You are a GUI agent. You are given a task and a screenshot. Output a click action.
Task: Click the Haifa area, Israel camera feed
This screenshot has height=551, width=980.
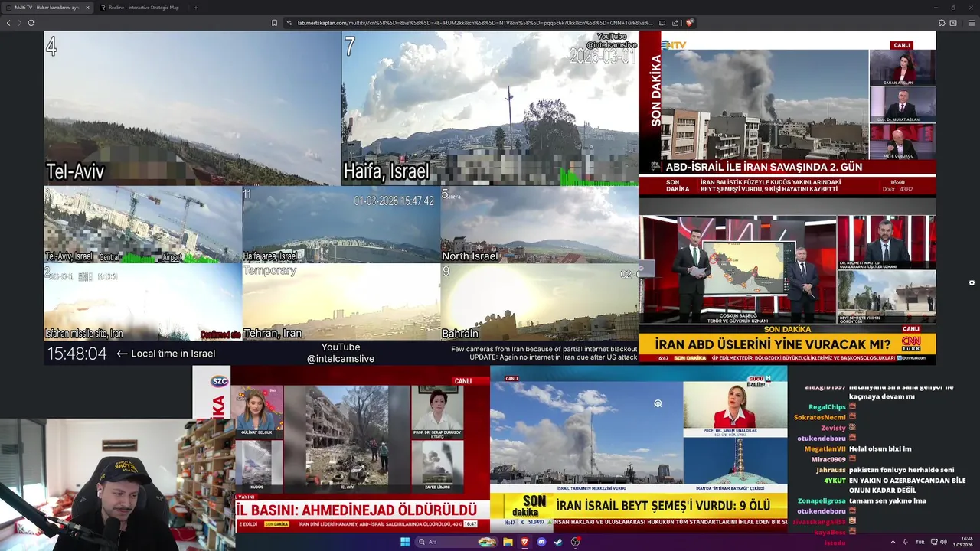[341, 225]
